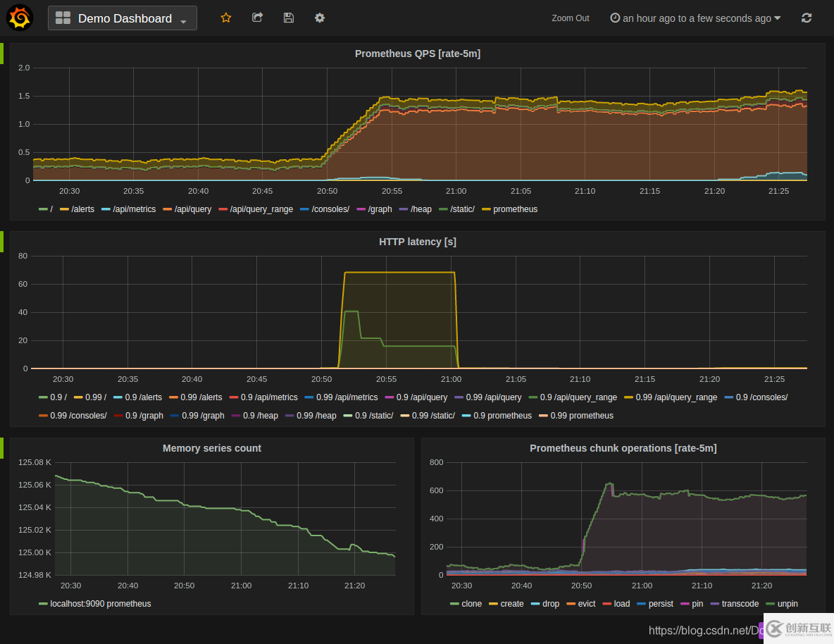This screenshot has width=834, height=644.
Task: Expand the memory series row handle
Action: [2, 448]
